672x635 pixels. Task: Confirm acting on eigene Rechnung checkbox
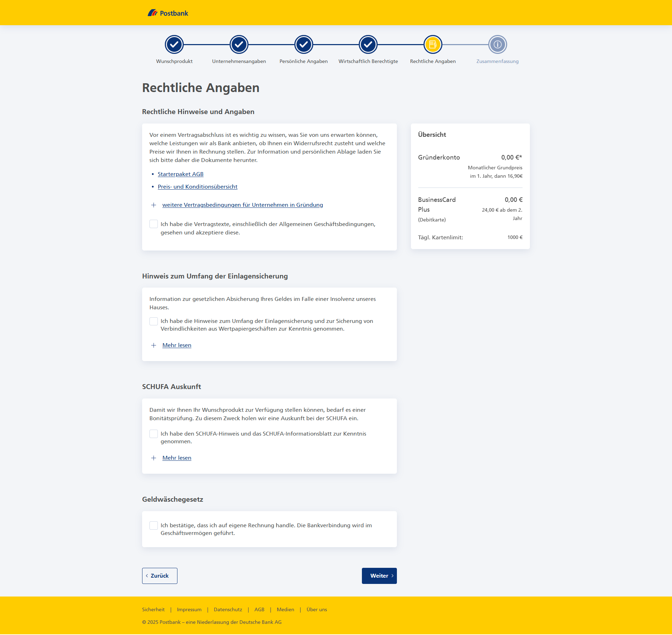(153, 525)
